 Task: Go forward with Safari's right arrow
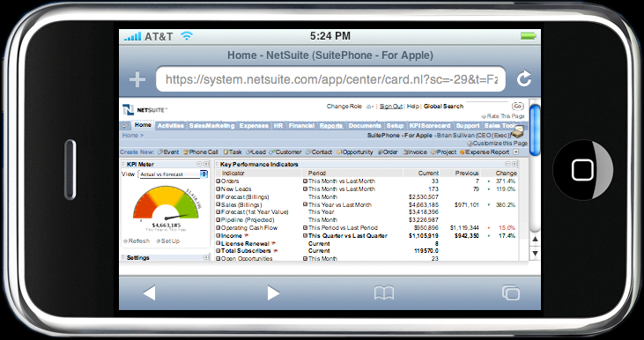(273, 292)
